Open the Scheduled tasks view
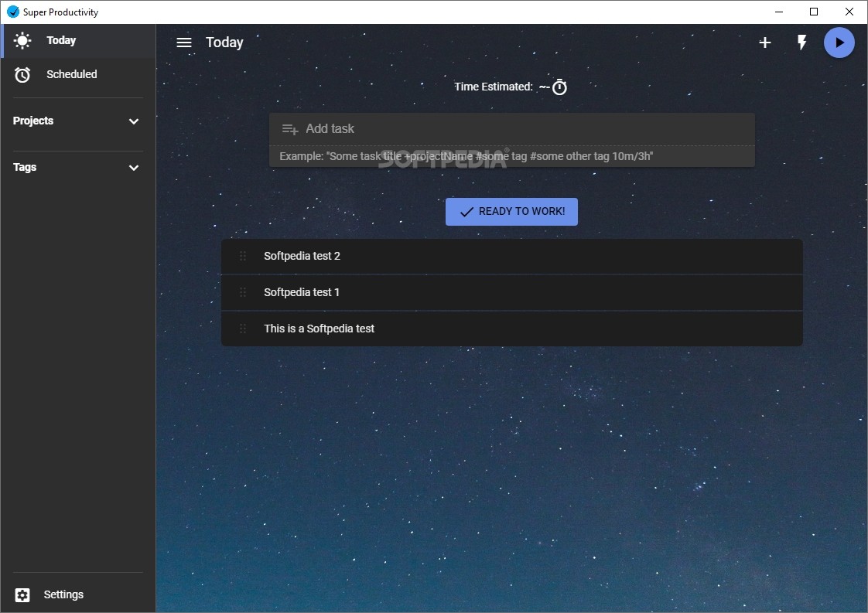 coord(78,74)
